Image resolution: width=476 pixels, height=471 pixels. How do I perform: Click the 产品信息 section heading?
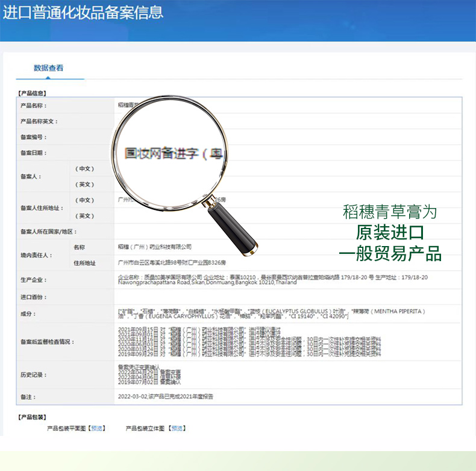pyautogui.click(x=31, y=93)
